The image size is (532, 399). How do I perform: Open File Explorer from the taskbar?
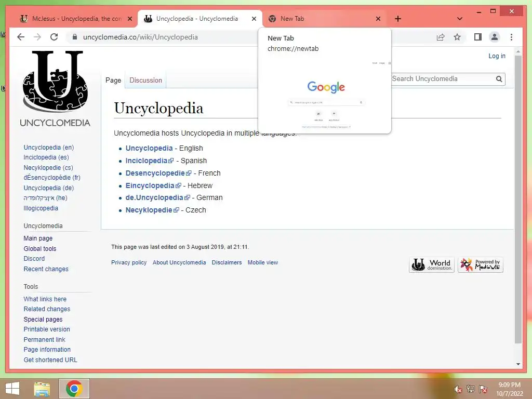[42, 389]
